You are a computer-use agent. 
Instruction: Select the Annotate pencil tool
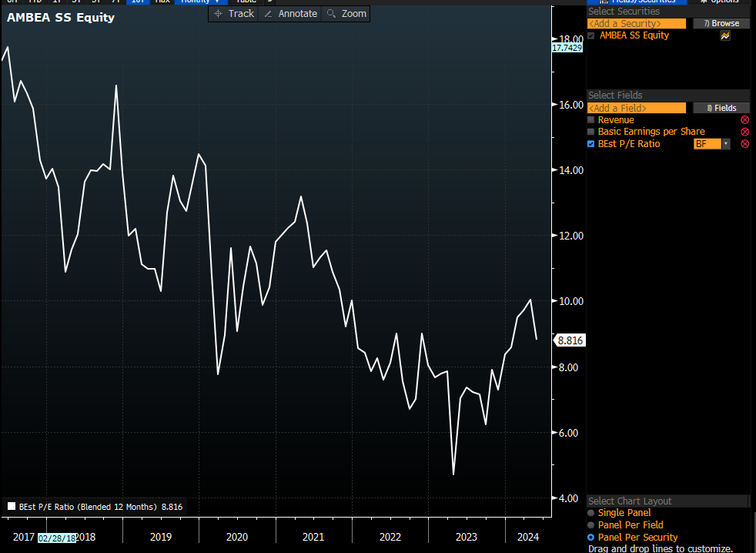[x=291, y=14]
